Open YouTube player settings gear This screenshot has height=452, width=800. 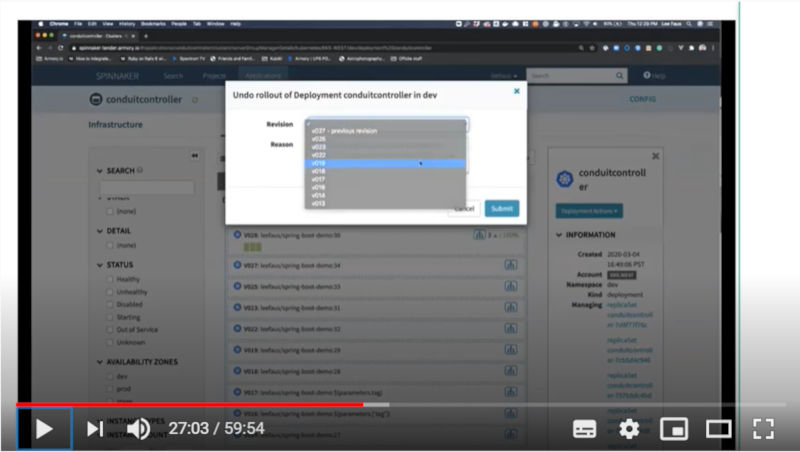pos(629,429)
